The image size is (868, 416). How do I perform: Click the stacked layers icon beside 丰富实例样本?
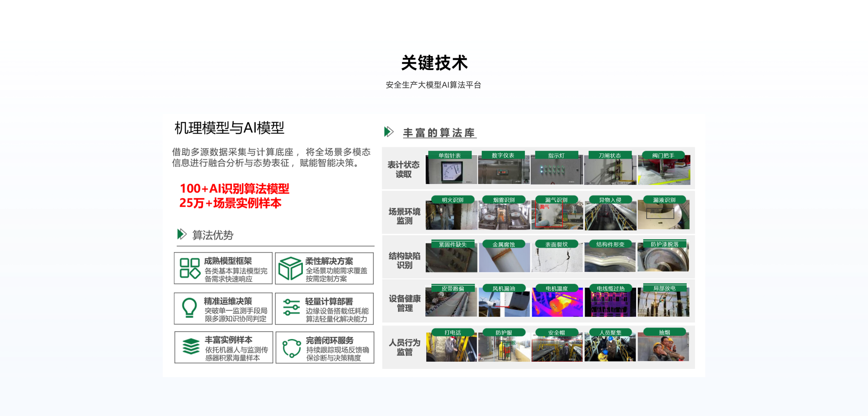pos(191,347)
